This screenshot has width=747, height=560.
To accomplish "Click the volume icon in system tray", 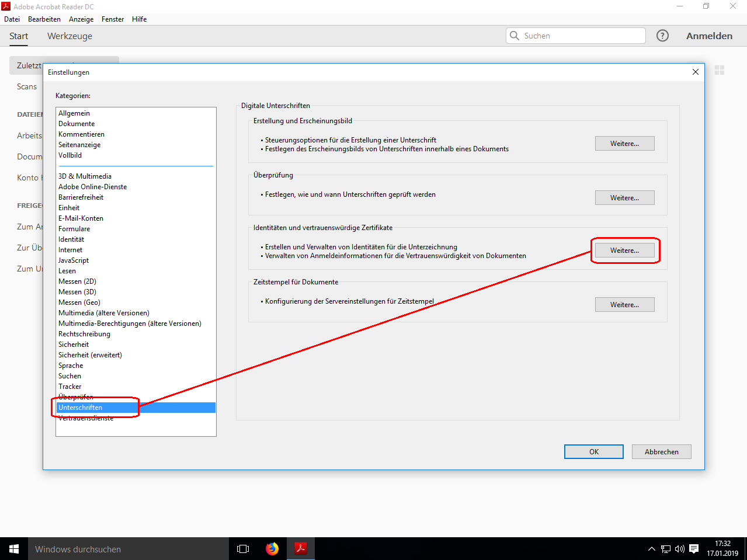I will tap(679, 549).
